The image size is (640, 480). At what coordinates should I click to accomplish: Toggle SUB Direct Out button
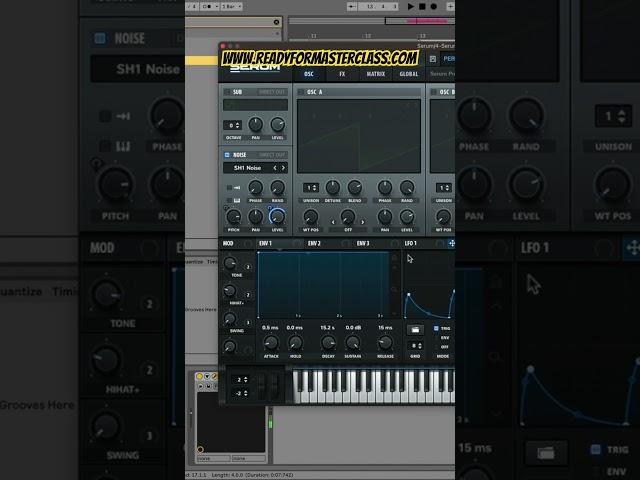[x=272, y=92]
